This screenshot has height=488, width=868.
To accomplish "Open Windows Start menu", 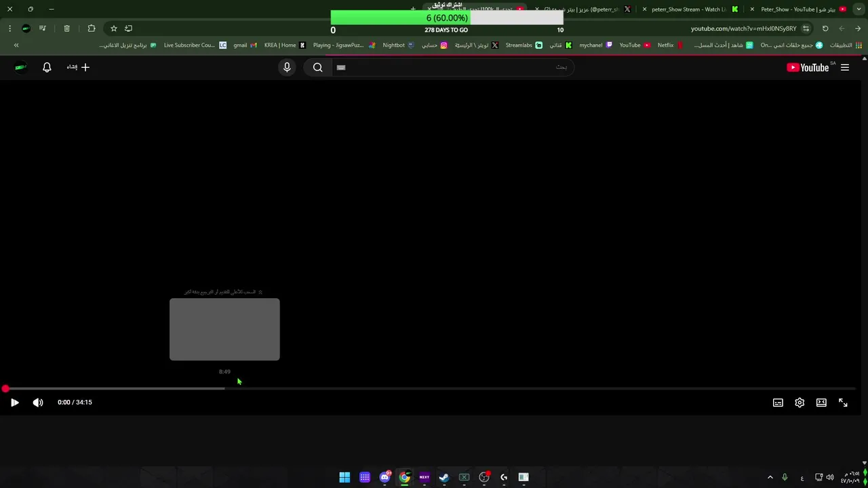I will pyautogui.click(x=344, y=477).
